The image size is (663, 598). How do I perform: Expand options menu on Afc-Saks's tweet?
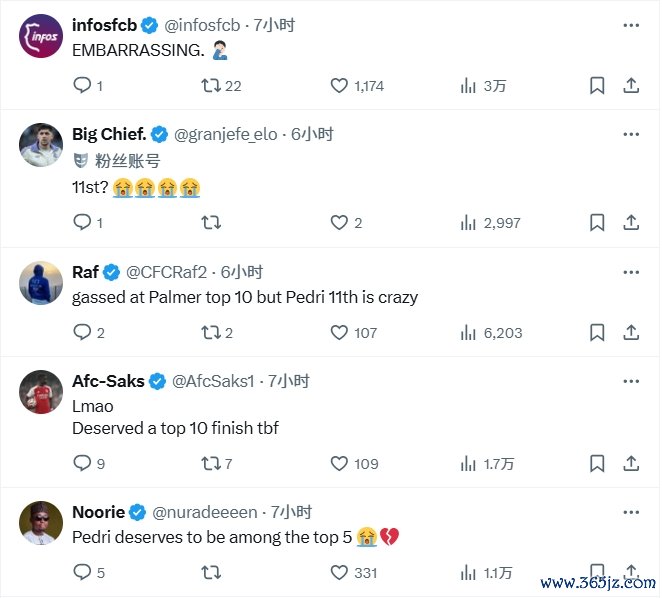[631, 381]
